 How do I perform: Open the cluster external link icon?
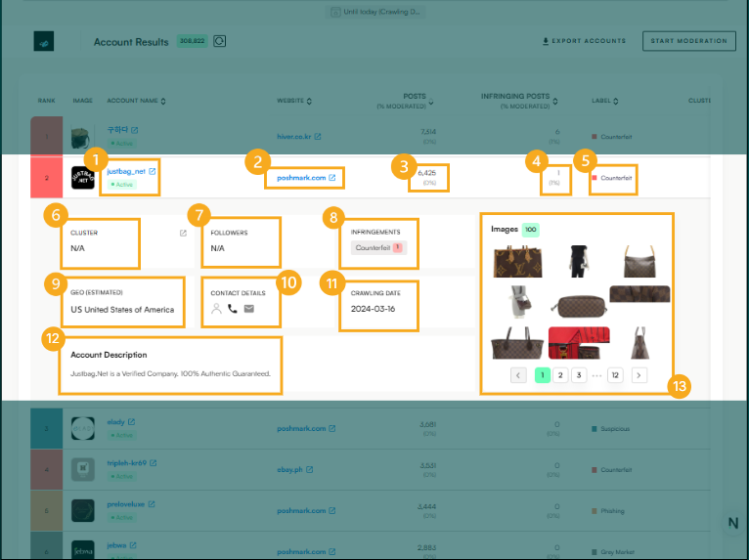coord(183,233)
